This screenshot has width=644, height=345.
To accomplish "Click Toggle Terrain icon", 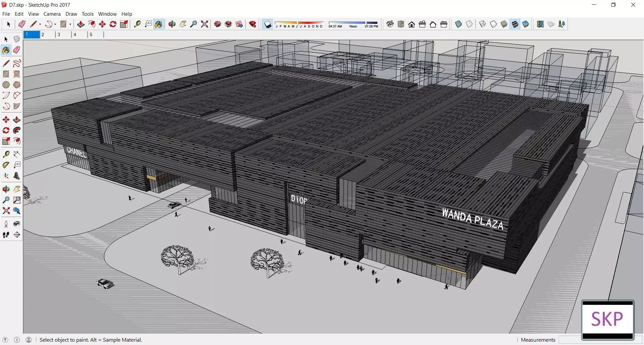I will [551, 24].
